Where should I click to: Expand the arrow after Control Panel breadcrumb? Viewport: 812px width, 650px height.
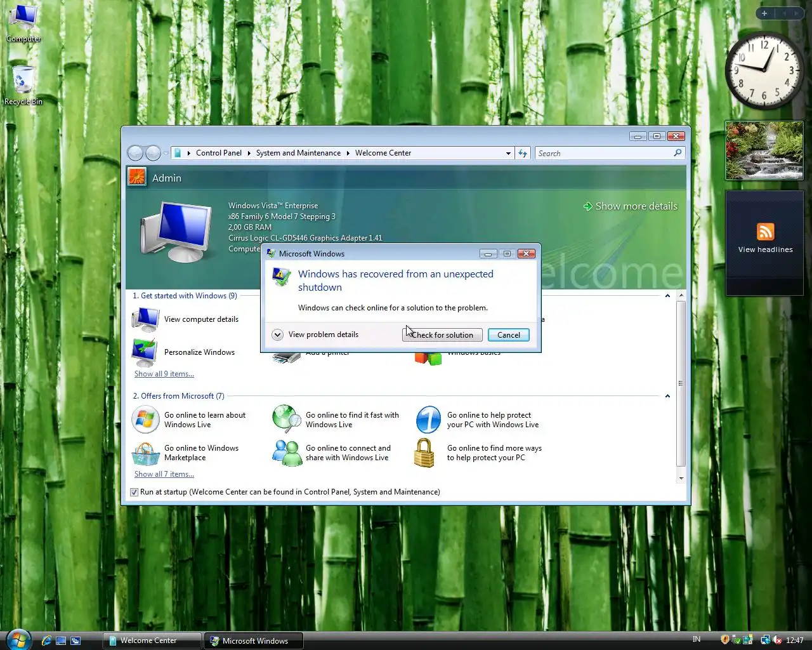[x=249, y=153]
